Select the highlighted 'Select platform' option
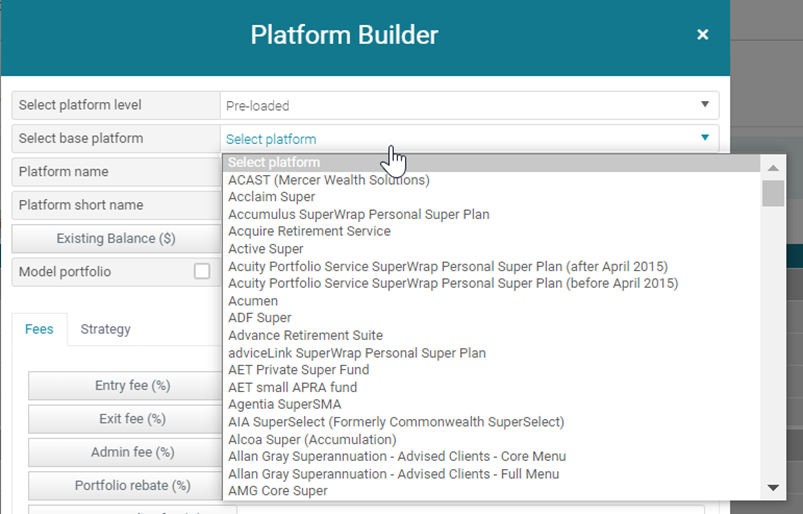The width and height of the screenshot is (803, 514). [x=492, y=162]
